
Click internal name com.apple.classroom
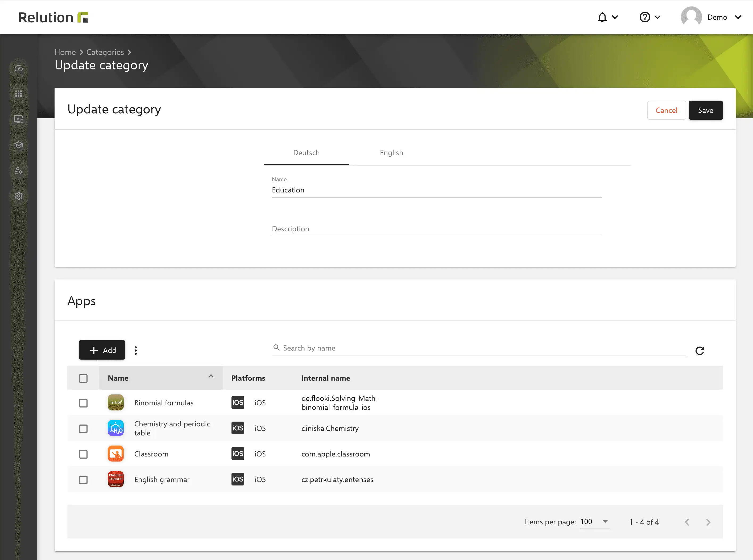(336, 454)
